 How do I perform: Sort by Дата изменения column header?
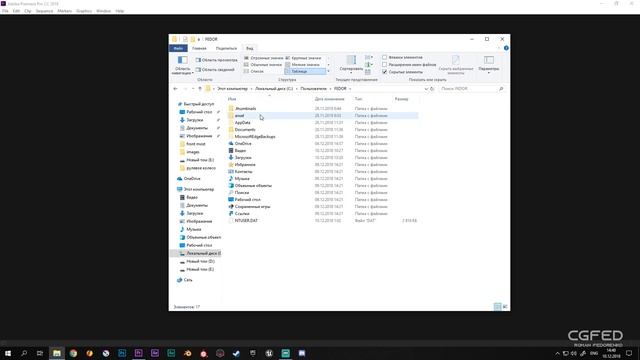329,99
